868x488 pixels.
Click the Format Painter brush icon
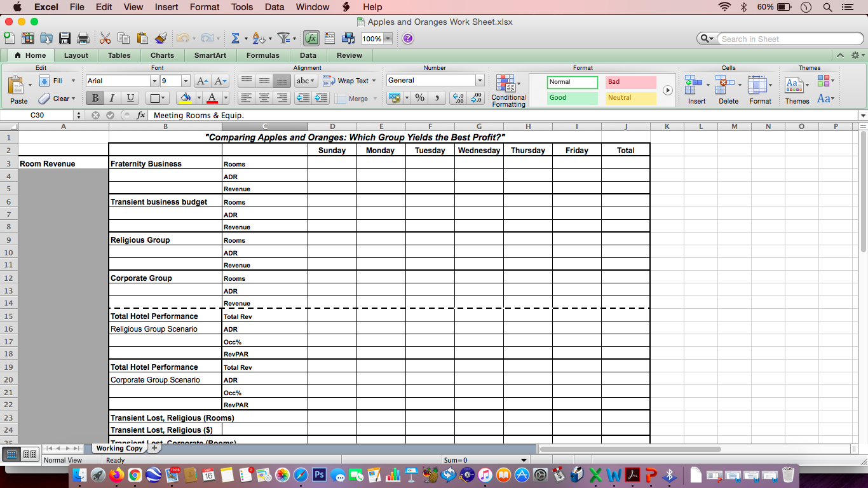[160, 38]
